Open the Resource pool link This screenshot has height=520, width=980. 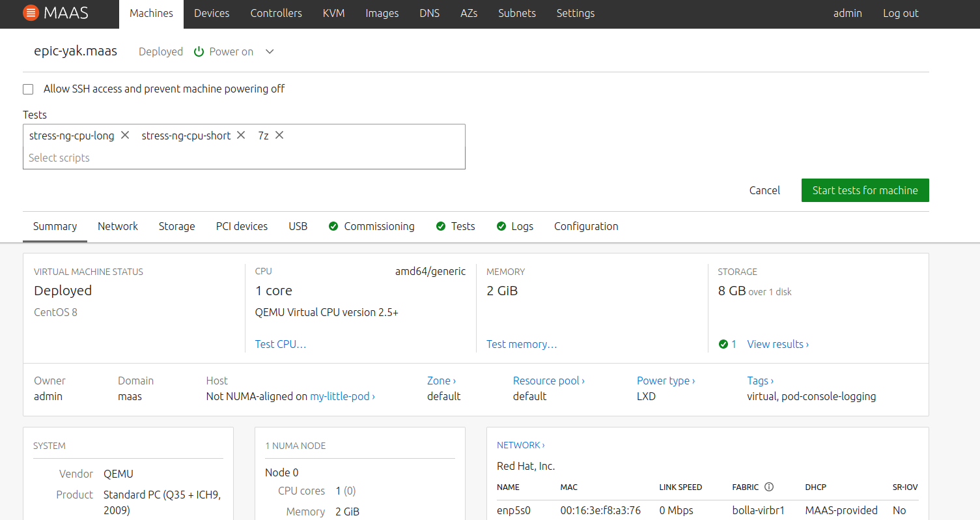click(x=548, y=381)
